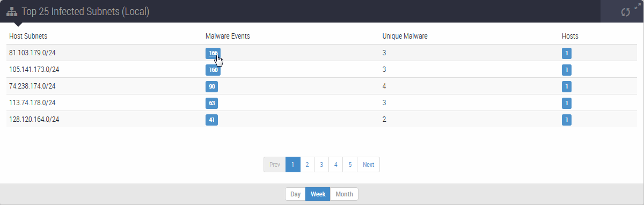The height and width of the screenshot is (205, 644).
Task: Go to pagination page 5
Action: tap(350, 165)
